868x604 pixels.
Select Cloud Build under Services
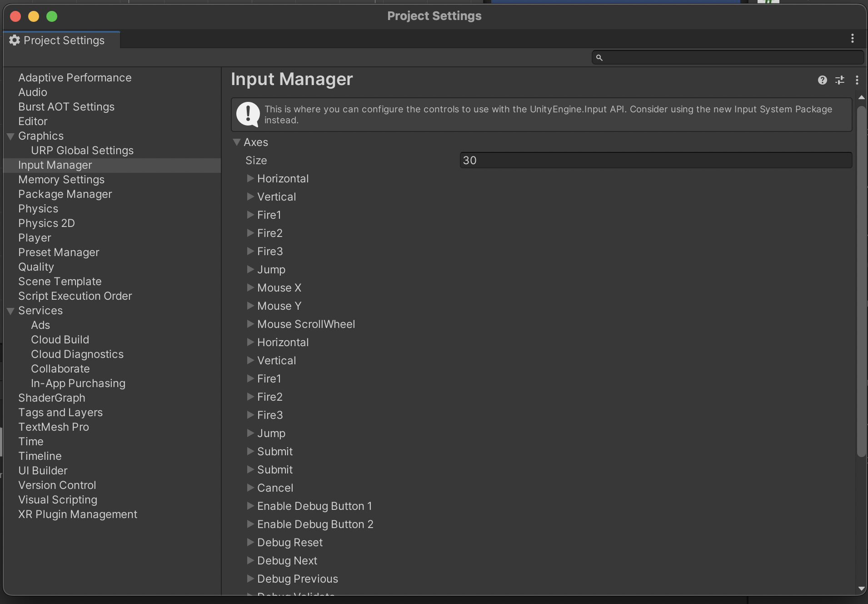click(x=60, y=340)
